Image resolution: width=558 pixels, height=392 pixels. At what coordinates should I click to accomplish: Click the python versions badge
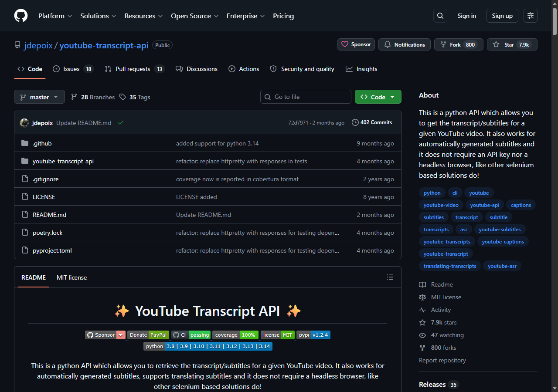208,346
